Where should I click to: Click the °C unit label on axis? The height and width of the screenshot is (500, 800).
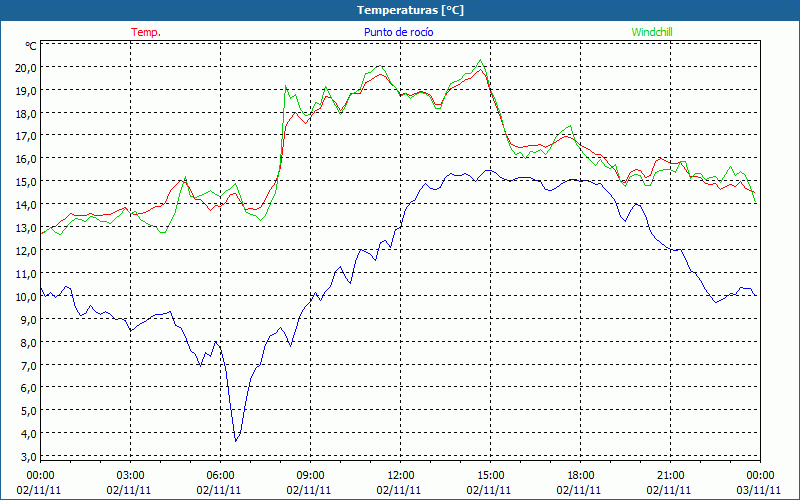pos(31,46)
